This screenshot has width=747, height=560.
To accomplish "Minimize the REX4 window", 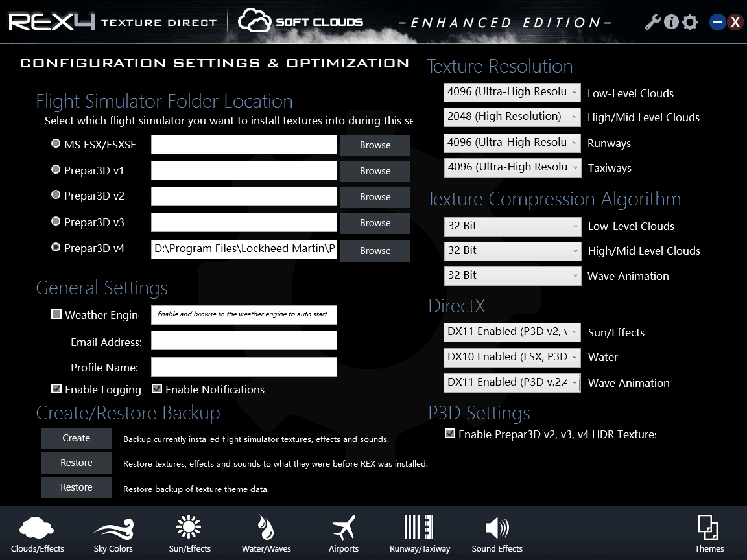I will (x=717, y=22).
